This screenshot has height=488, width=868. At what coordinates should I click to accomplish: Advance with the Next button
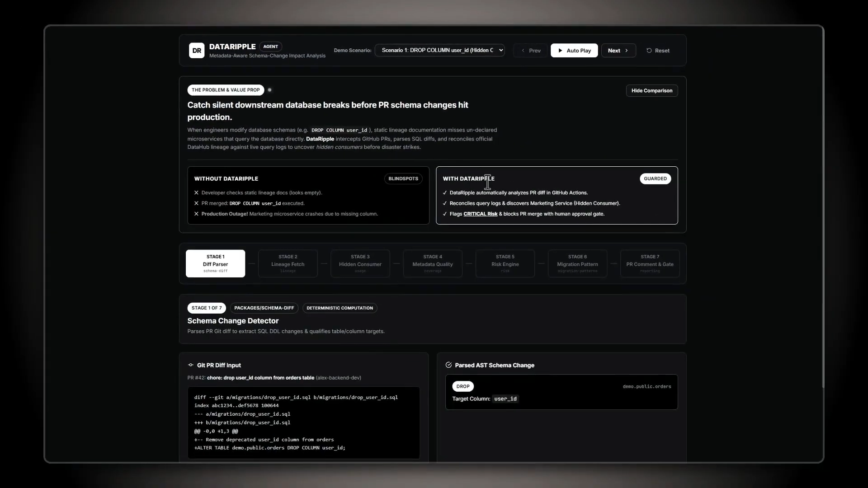click(618, 51)
